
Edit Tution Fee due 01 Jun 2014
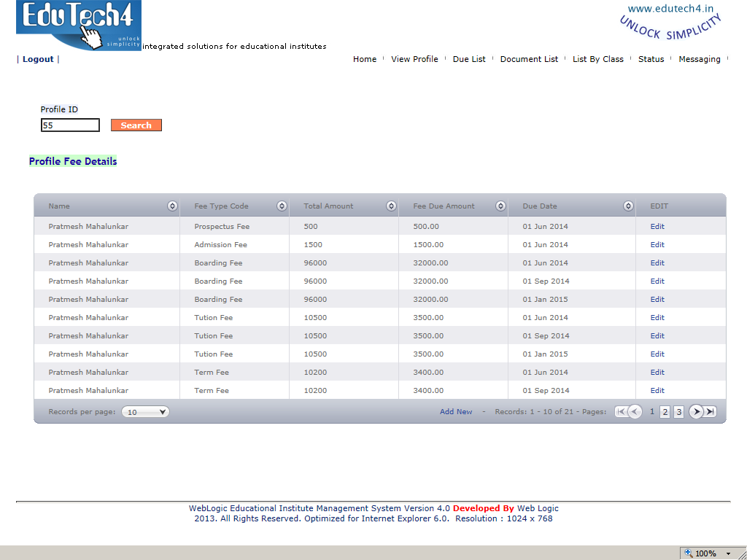[657, 317]
